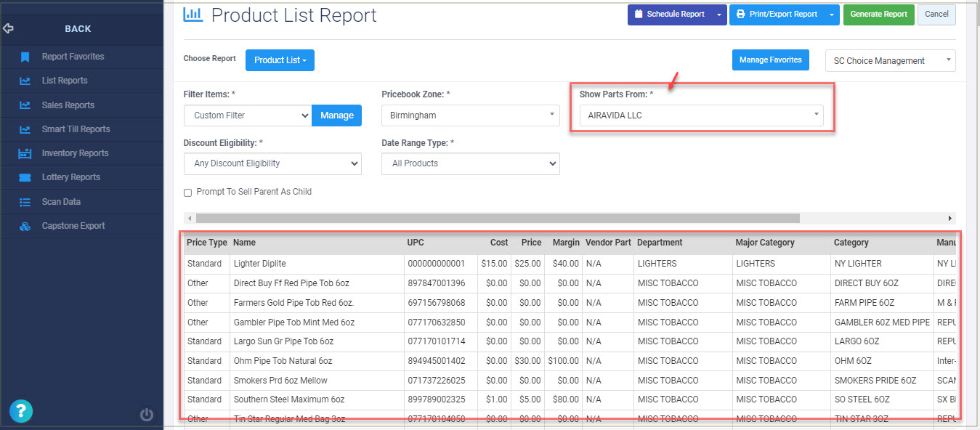Click the scrollbar right arrow

tap(949, 218)
